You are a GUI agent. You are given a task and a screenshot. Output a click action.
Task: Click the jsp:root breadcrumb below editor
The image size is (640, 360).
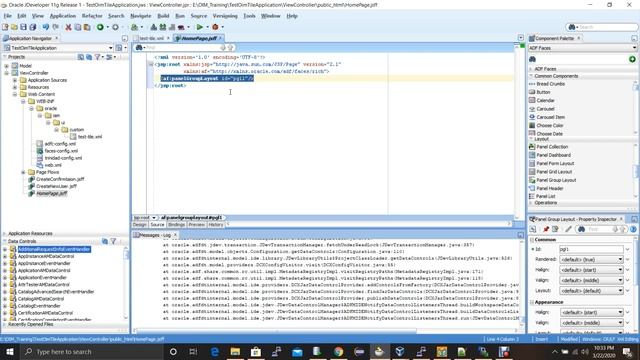142,218
